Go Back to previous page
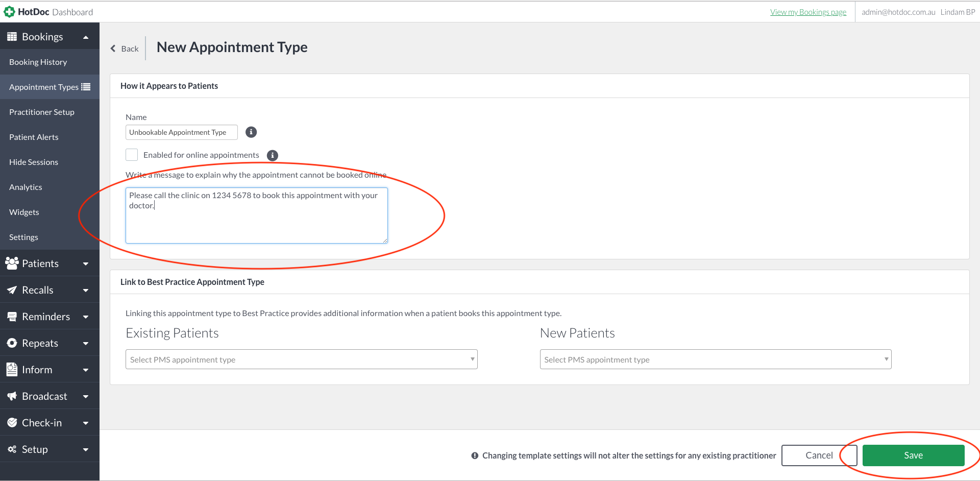 (x=125, y=49)
